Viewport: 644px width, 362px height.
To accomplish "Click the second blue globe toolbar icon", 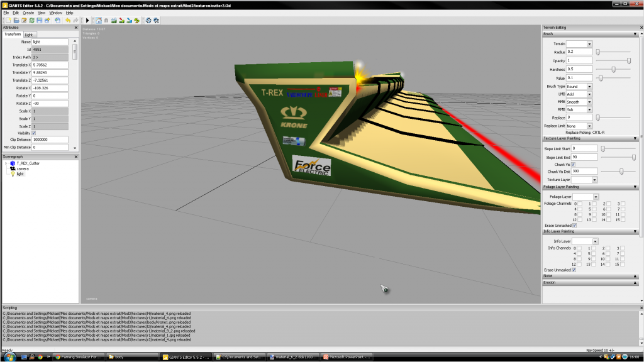I will [x=156, y=20].
